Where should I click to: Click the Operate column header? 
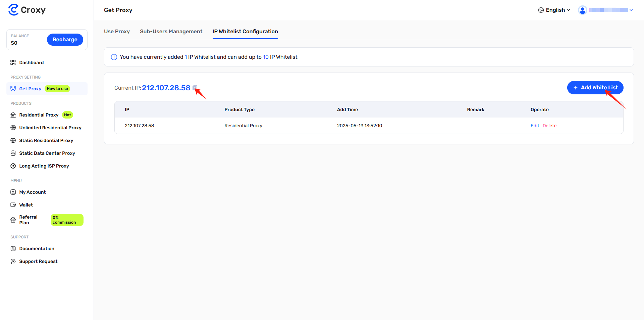[x=540, y=109]
